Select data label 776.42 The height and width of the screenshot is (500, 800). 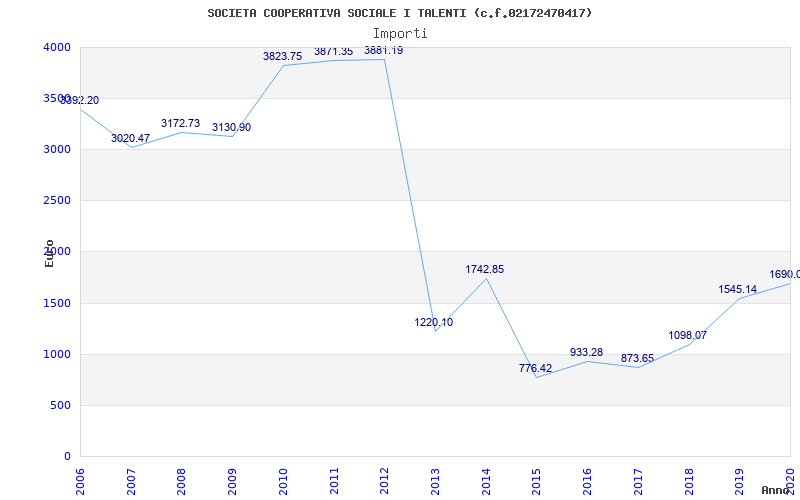click(536, 368)
